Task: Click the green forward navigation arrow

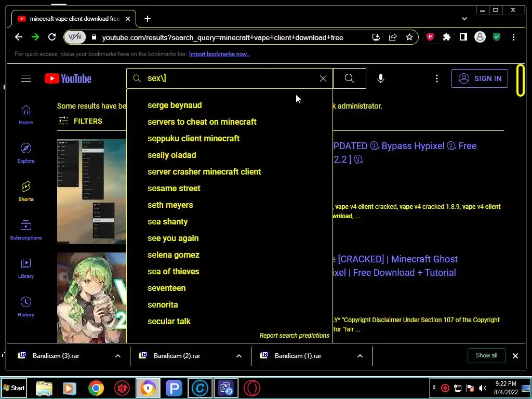Action: [35, 37]
